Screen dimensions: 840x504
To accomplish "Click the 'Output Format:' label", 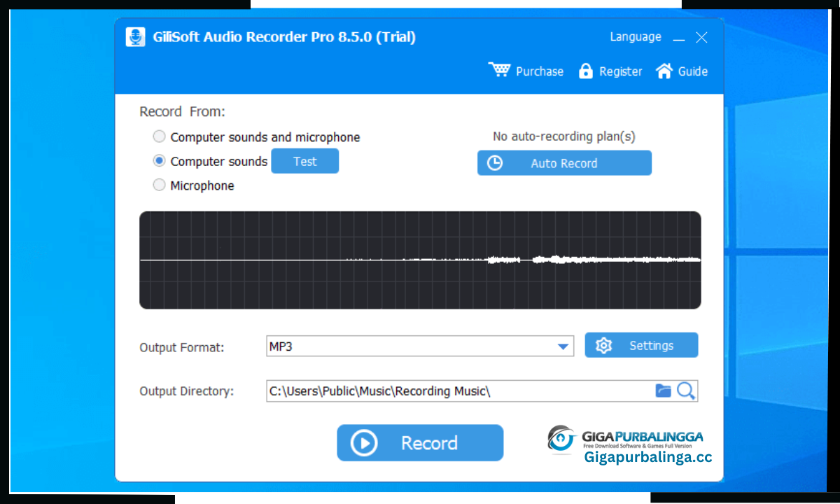I will [x=182, y=347].
